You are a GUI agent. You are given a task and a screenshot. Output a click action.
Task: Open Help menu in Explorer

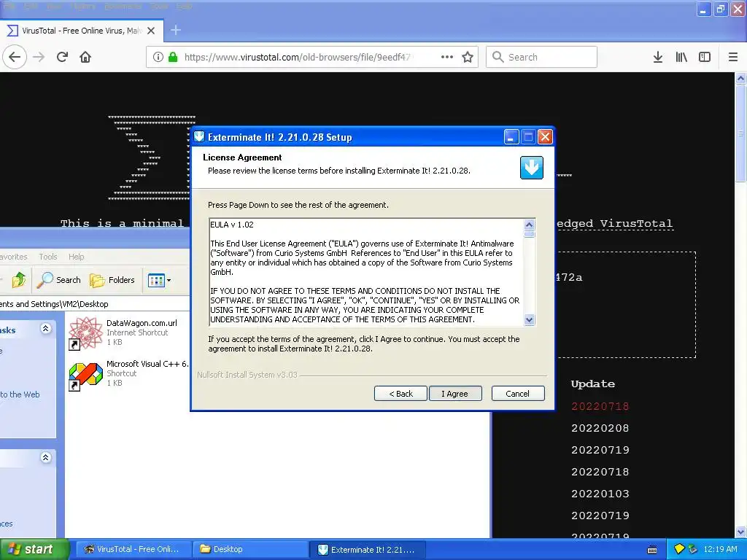pos(76,257)
